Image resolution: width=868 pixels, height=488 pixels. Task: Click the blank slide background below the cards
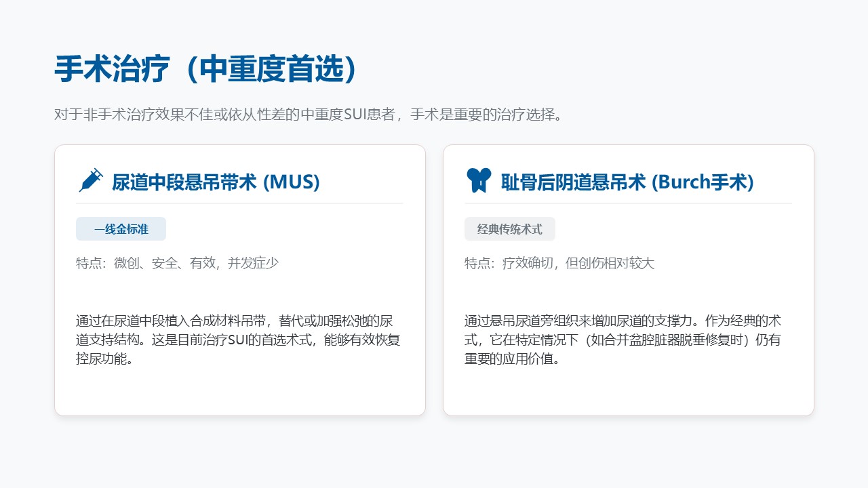(434, 451)
